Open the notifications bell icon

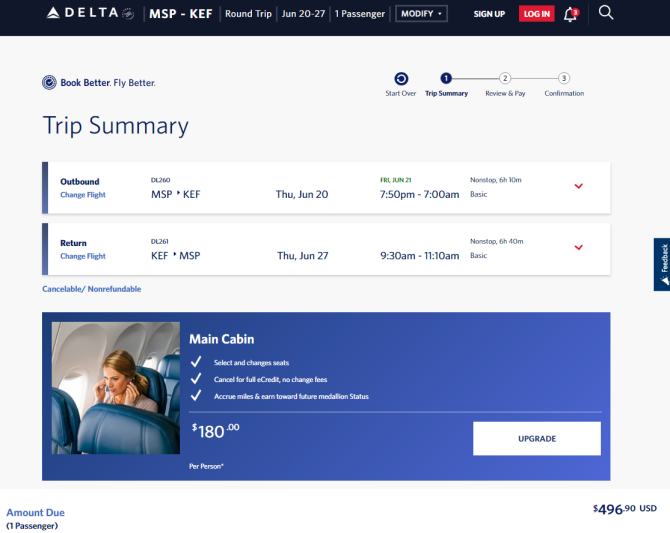point(571,14)
